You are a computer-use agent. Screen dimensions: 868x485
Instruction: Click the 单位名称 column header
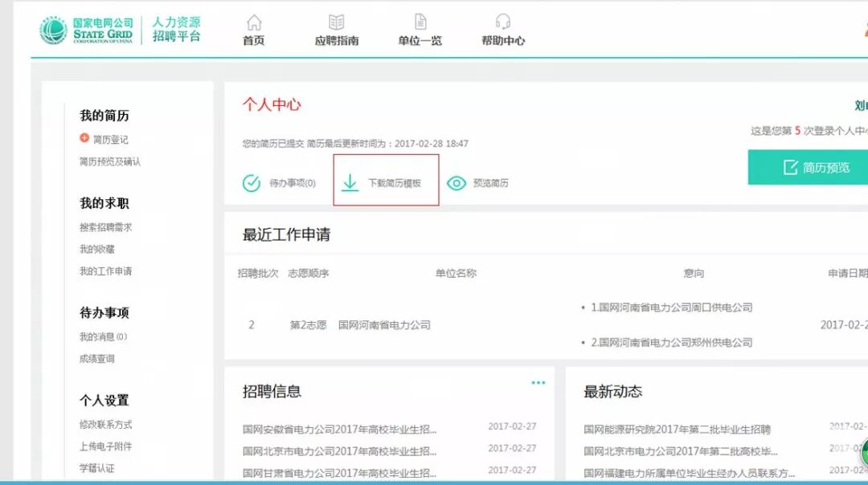point(456,273)
